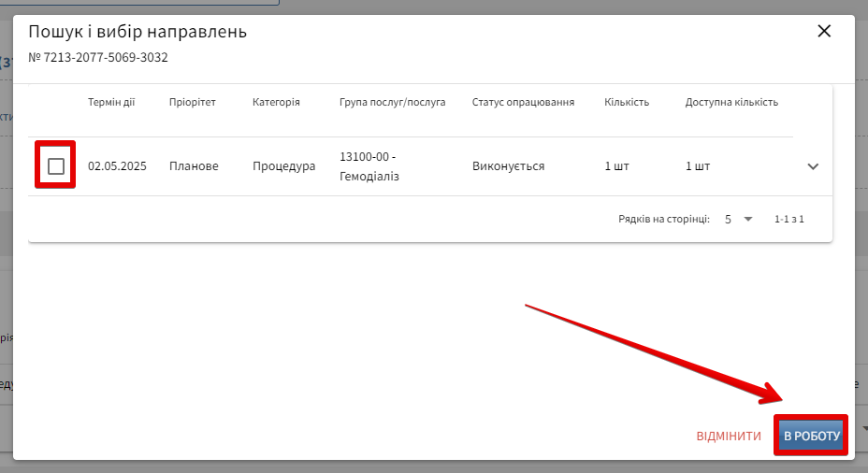This screenshot has width=868, height=473.
Task: Click the Пріоритет column header
Action: tap(193, 102)
